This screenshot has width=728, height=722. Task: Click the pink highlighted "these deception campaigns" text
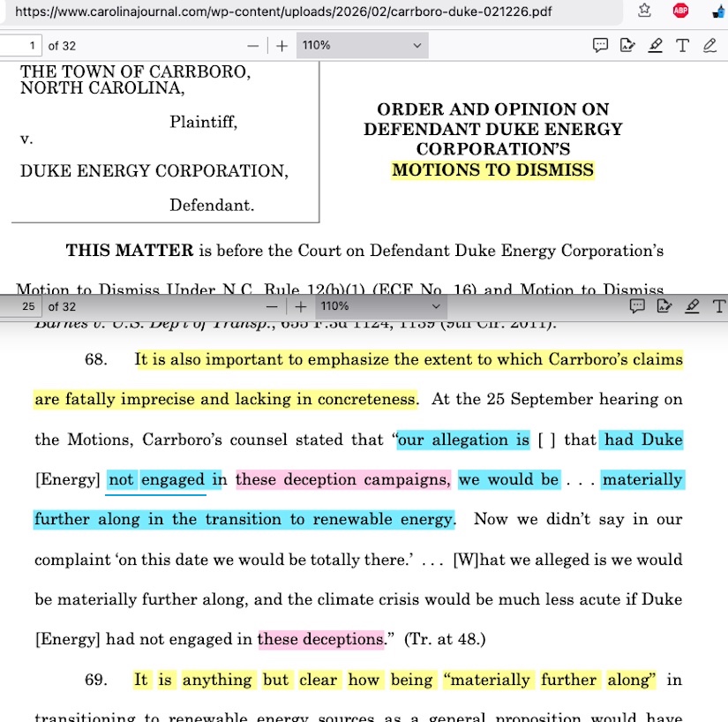[343, 479]
